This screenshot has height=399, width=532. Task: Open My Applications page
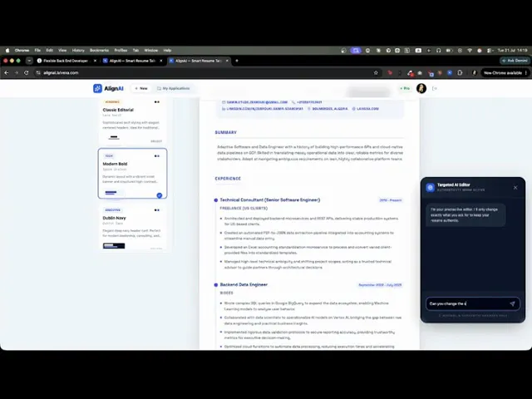click(x=174, y=89)
